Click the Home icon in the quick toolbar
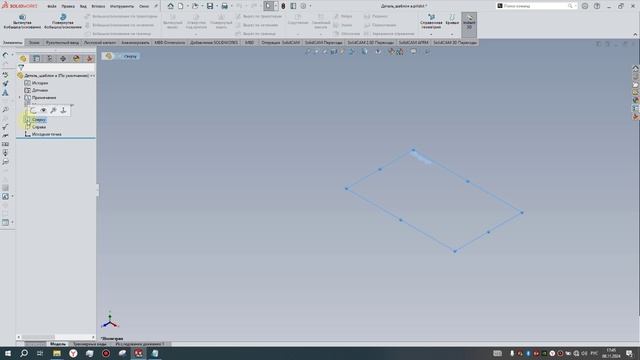This screenshot has width=640, height=360. coord(171,6)
